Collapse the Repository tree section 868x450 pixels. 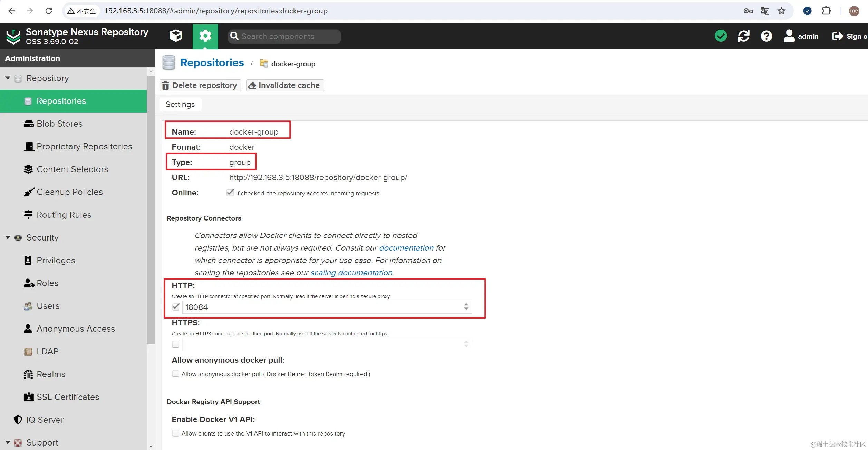click(8, 78)
